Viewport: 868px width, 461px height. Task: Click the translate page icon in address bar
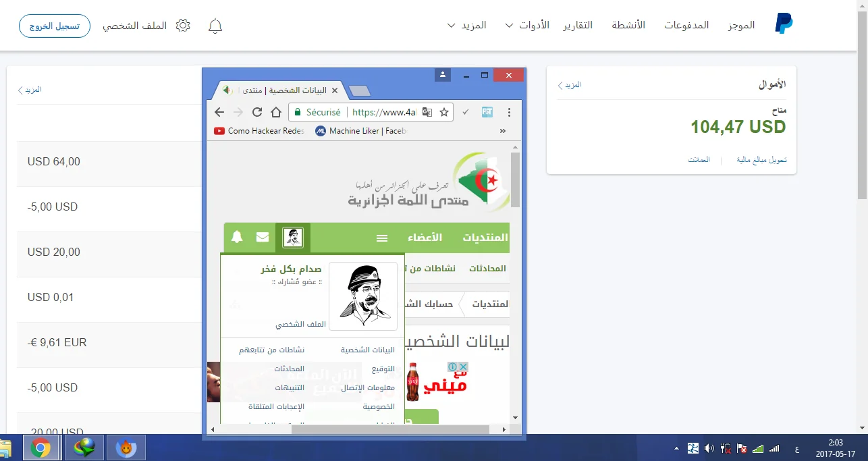coord(427,112)
